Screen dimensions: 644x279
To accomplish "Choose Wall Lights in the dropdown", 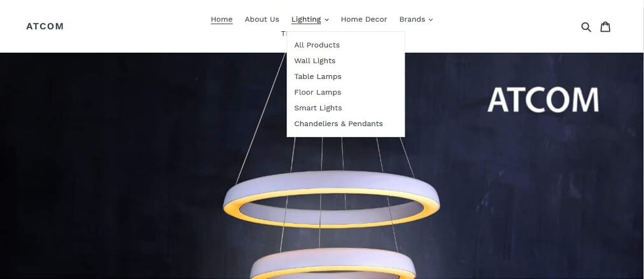I will (x=315, y=61).
